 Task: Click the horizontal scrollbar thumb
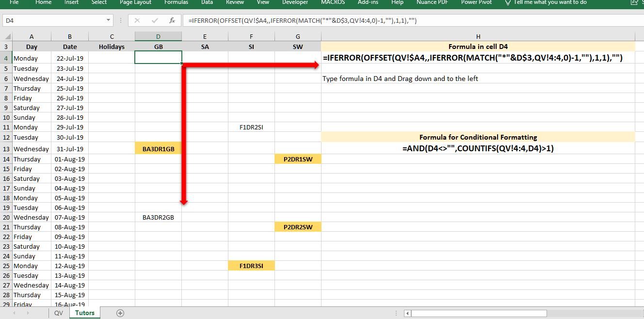coord(479,313)
